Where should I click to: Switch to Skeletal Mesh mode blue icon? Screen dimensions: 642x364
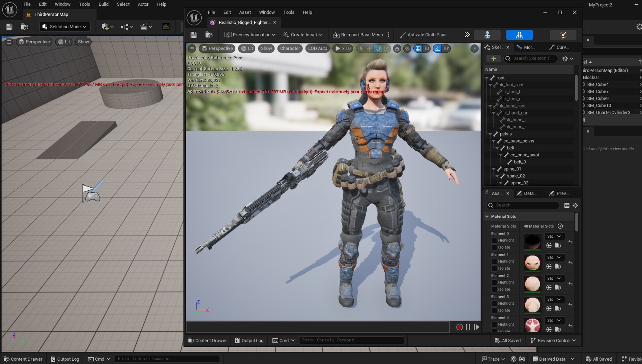519,35
